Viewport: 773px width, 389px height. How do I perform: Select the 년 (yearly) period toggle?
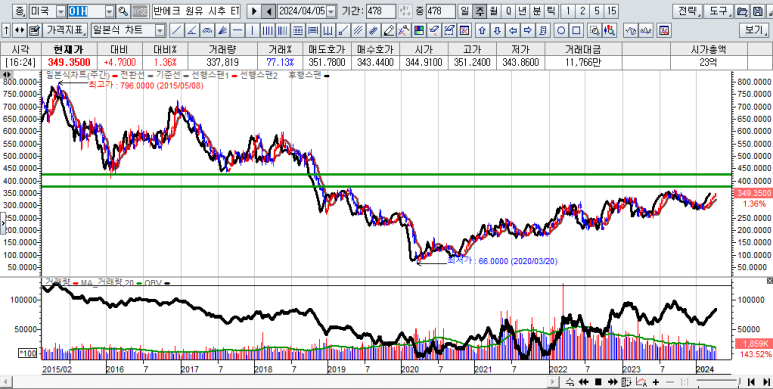(522, 11)
